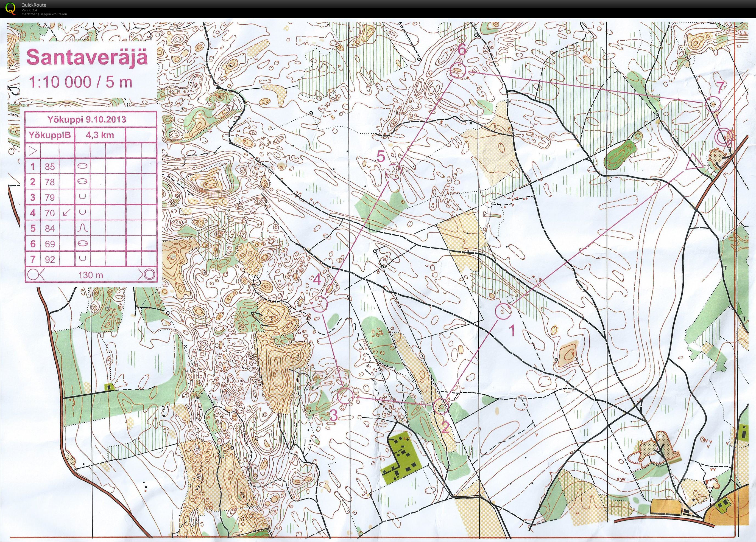Click control circle 3 on the map
Viewport: 756px width, 542px height.
click(x=345, y=396)
